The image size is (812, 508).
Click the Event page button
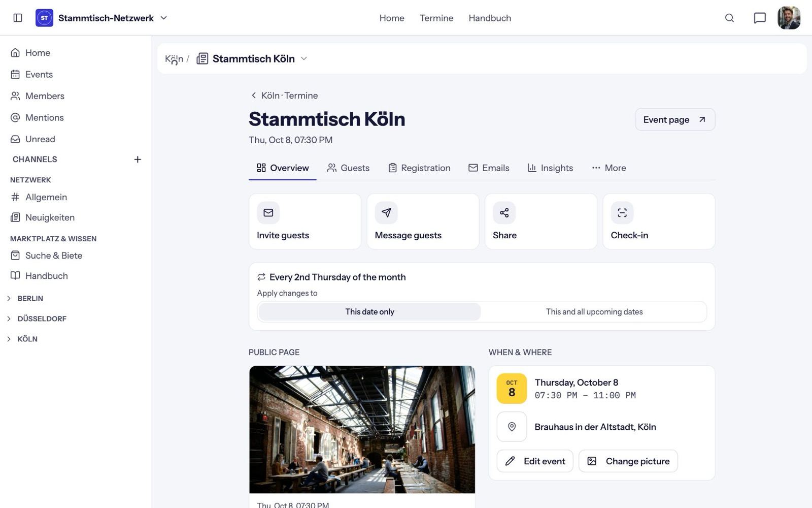675,119
